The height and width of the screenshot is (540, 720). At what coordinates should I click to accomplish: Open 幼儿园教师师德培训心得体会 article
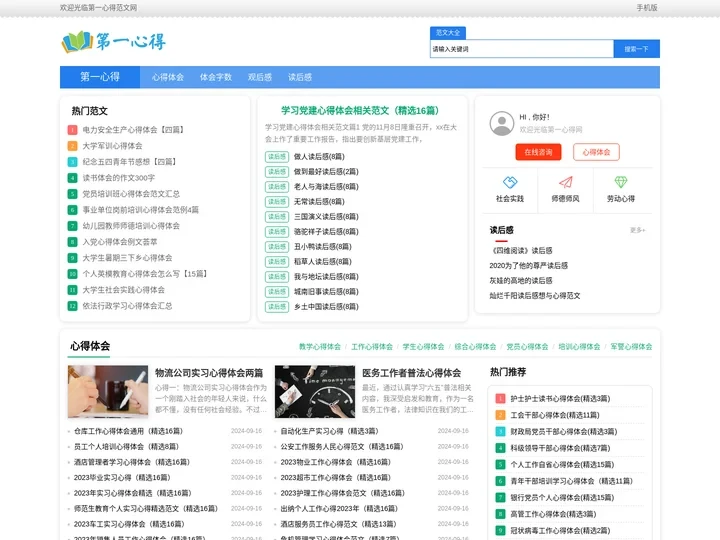click(x=131, y=226)
